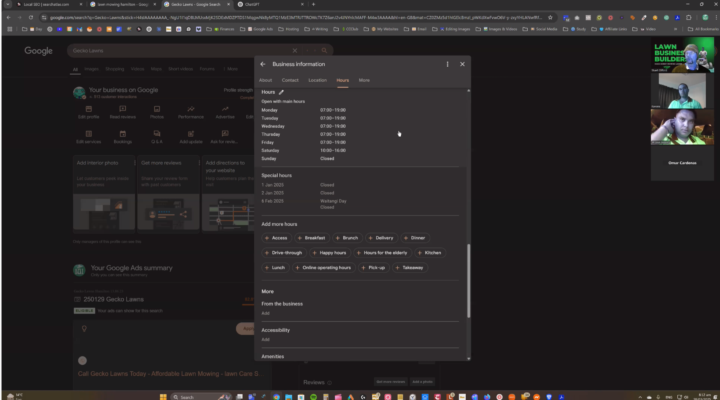The image size is (720, 400).
Task: Switch to the Contact tab
Action: point(290,80)
